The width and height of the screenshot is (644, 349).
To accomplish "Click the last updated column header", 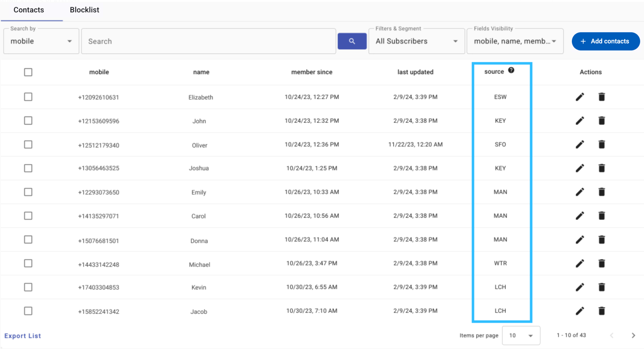I will click(415, 72).
